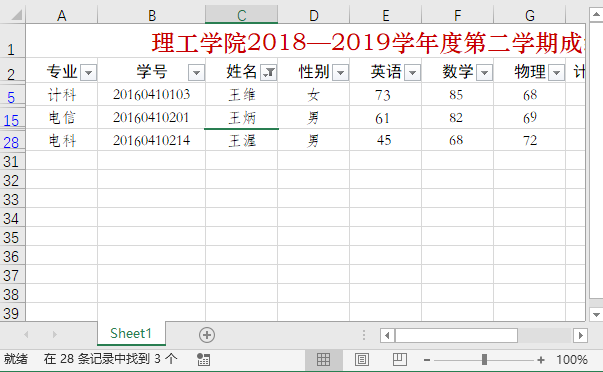Screen dimensions: 603x372
Task: Click horizontal scrollbar right arrow
Action: [x=580, y=335]
